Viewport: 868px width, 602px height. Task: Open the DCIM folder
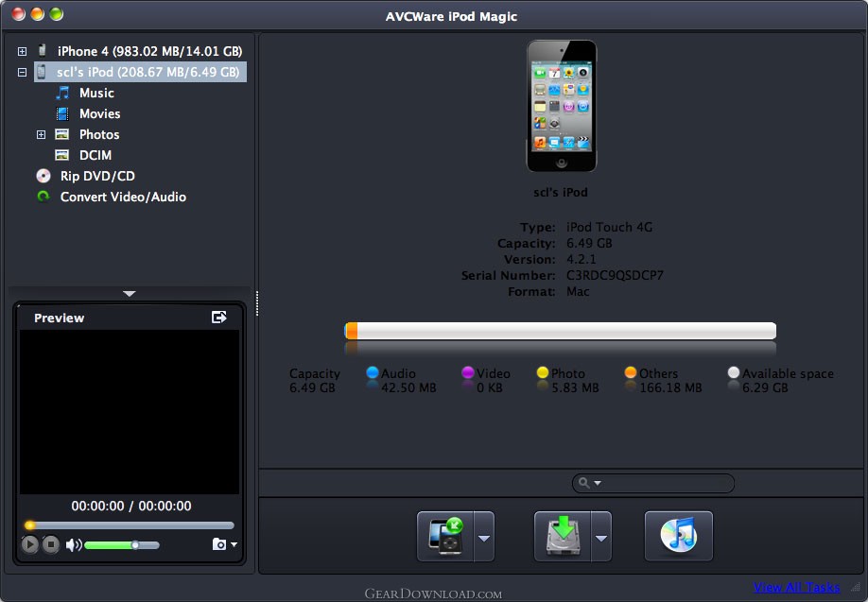pos(95,156)
